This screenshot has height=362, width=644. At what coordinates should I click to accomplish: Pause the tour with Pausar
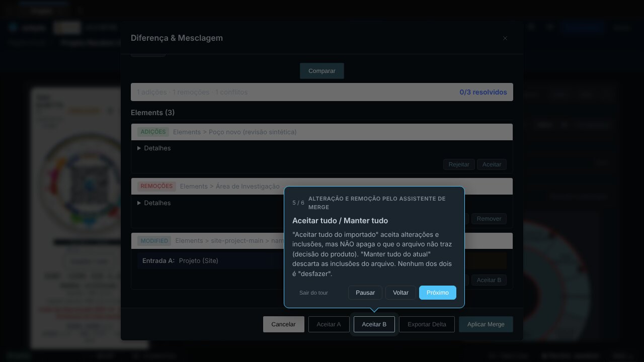365,293
